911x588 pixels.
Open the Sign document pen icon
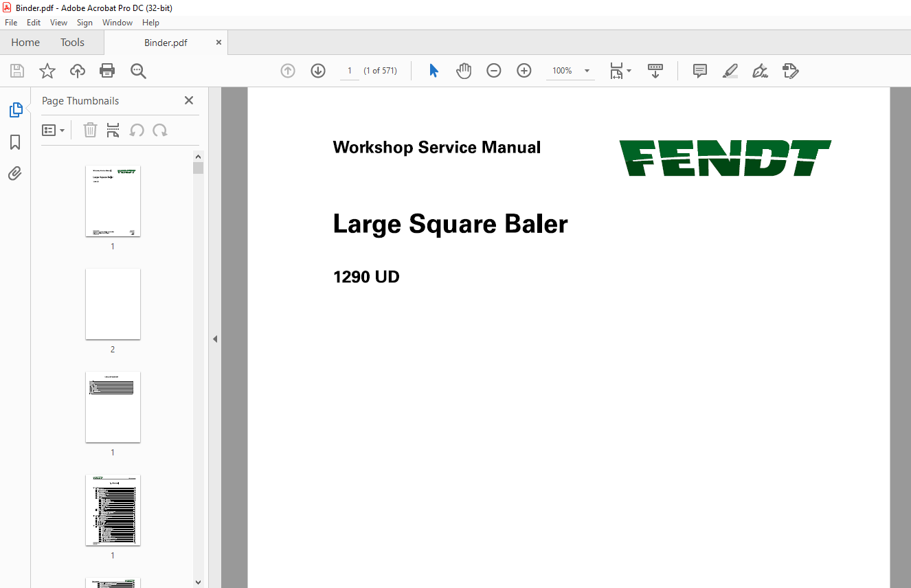(x=760, y=71)
